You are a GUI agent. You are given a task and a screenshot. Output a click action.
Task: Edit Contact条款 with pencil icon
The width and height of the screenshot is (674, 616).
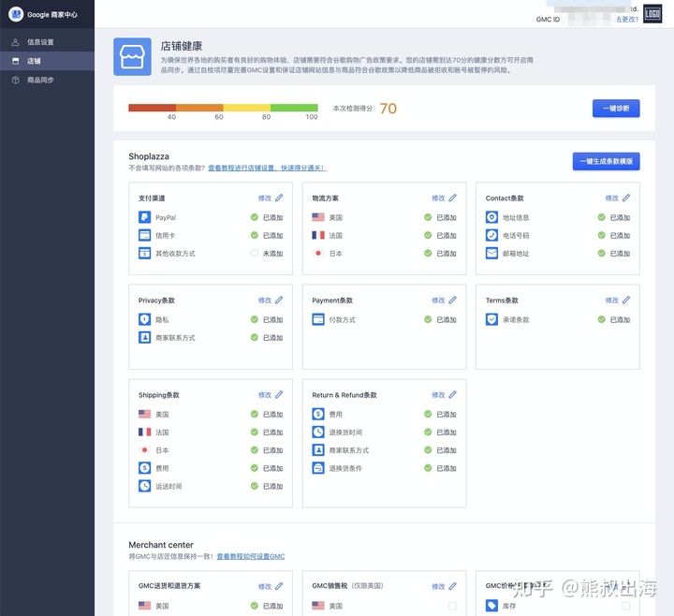click(x=626, y=198)
